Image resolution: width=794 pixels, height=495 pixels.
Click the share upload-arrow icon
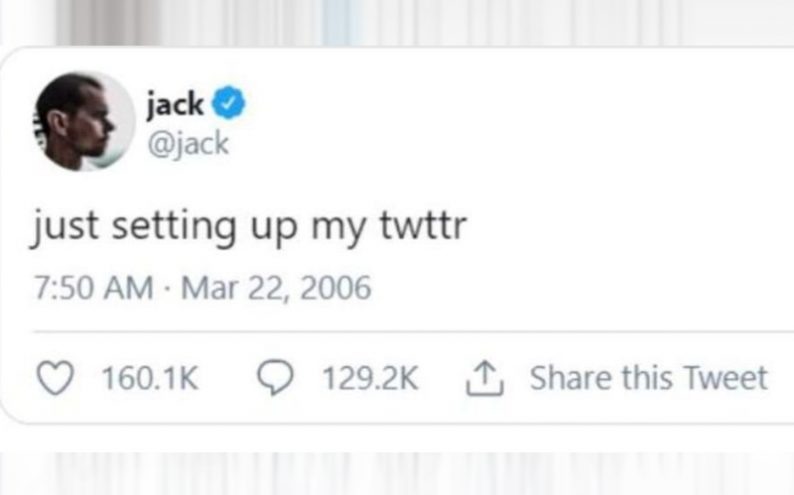485,377
